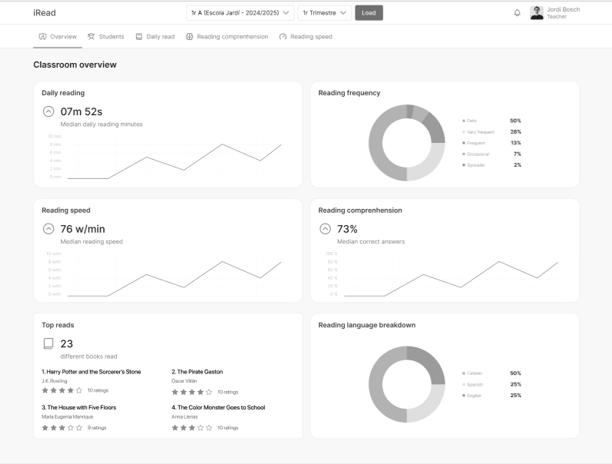Open The Pirate Gaston book entry
Viewport: 612px width, 464px height.
[197, 372]
